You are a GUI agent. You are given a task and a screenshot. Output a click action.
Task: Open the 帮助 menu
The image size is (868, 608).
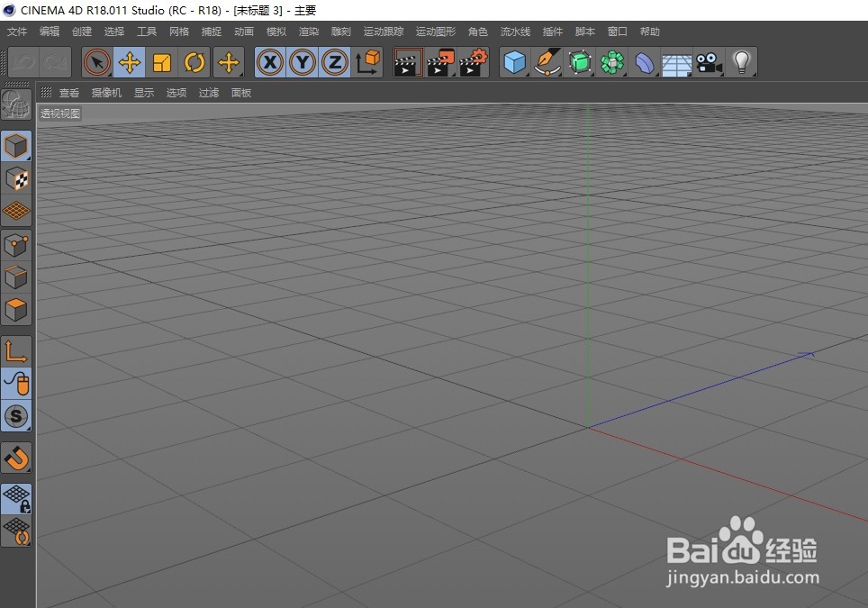pyautogui.click(x=650, y=32)
